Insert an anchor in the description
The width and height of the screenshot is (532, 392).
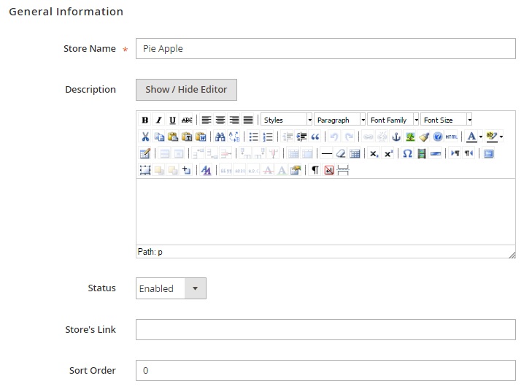coord(397,137)
